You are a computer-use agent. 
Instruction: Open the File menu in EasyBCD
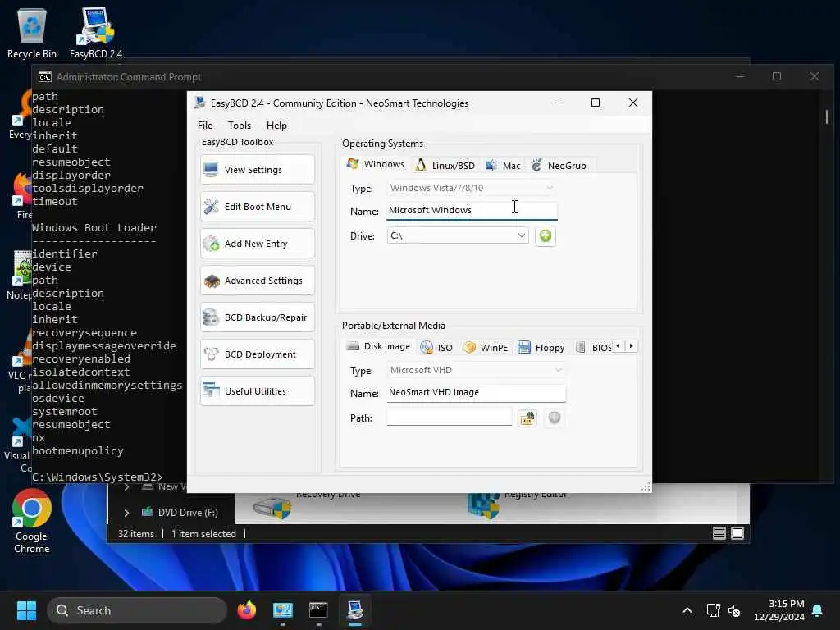coord(205,126)
